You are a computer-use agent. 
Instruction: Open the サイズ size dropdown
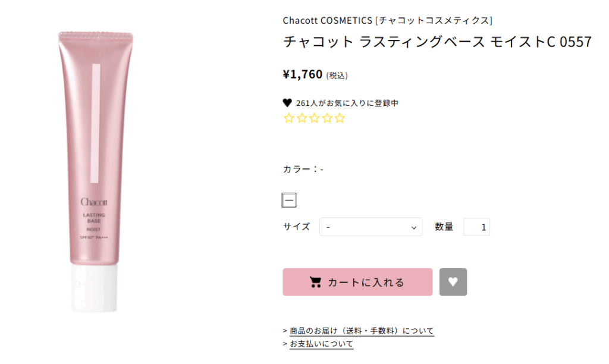tap(371, 227)
